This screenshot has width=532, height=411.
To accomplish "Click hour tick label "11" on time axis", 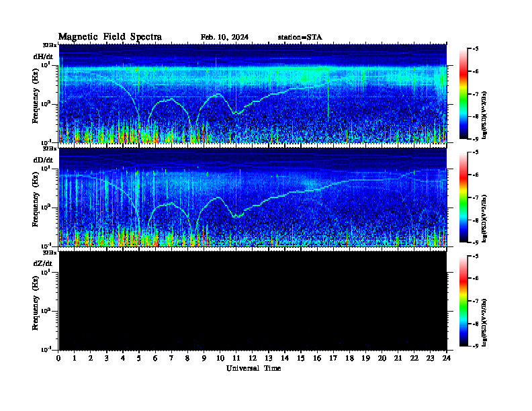I will click(236, 359).
